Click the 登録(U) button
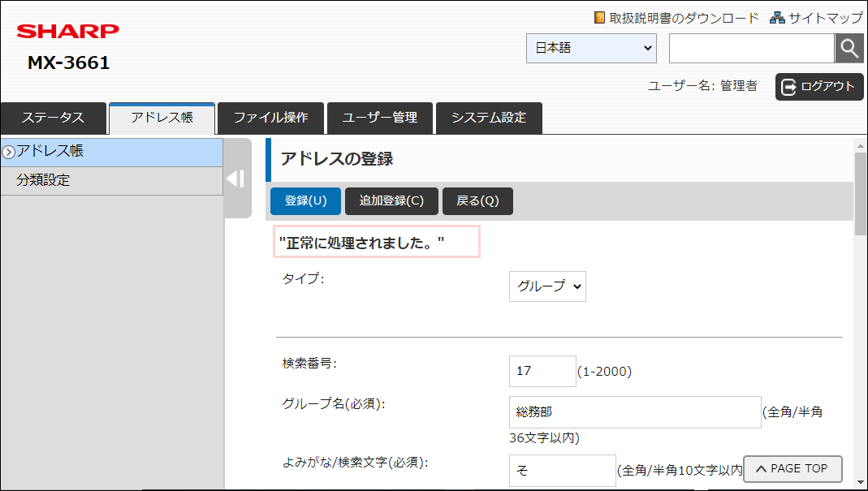The width and height of the screenshot is (868, 491). click(305, 201)
